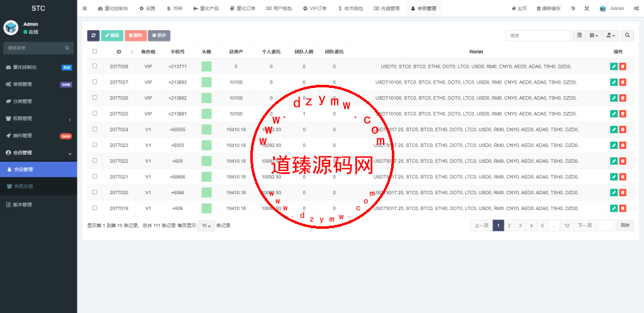Image resolution: width=644 pixels, height=313 pixels.
Task: Click the Admin avatar in the sidebar
Action: click(11, 28)
